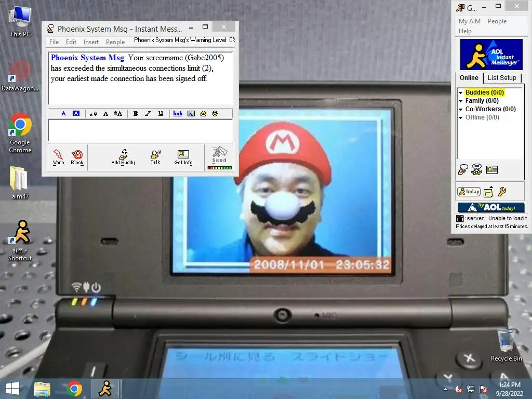Open My AIM menu in buddy list
This screenshot has width=532, height=399.
tap(470, 21)
